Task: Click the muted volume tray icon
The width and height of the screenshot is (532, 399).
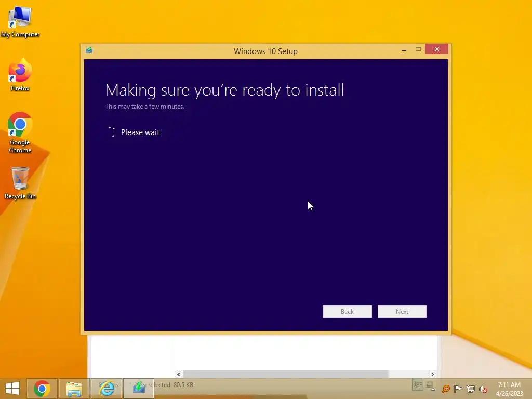Action: (483, 389)
